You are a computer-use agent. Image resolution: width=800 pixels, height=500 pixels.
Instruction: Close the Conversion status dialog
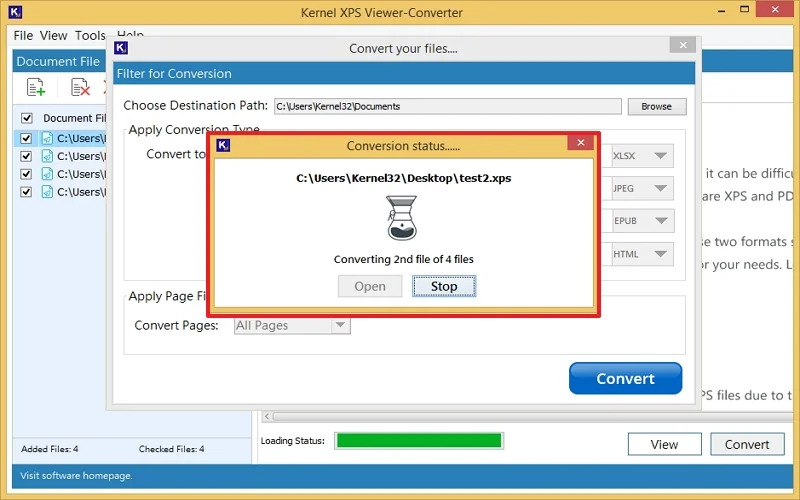point(581,142)
